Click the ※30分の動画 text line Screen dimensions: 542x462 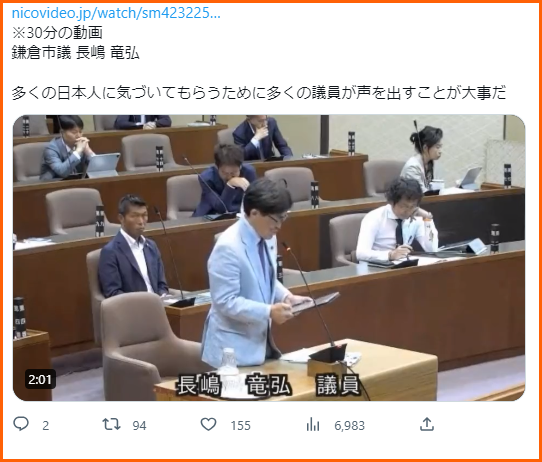pyautogui.click(x=57, y=33)
